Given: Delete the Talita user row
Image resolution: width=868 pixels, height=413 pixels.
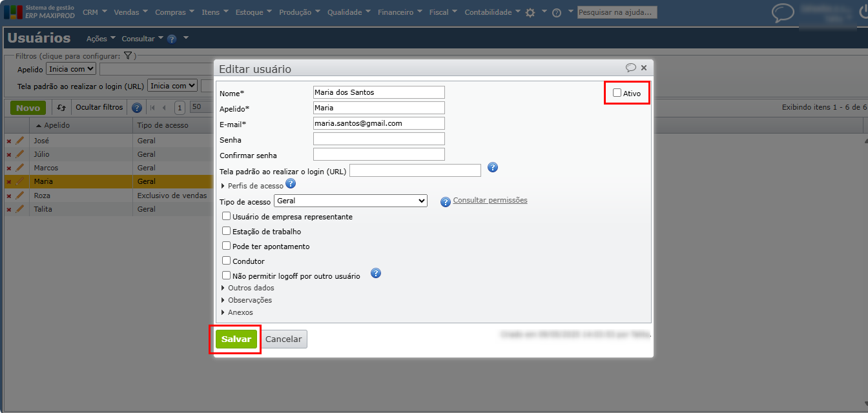Looking at the screenshot, I should pos(9,209).
